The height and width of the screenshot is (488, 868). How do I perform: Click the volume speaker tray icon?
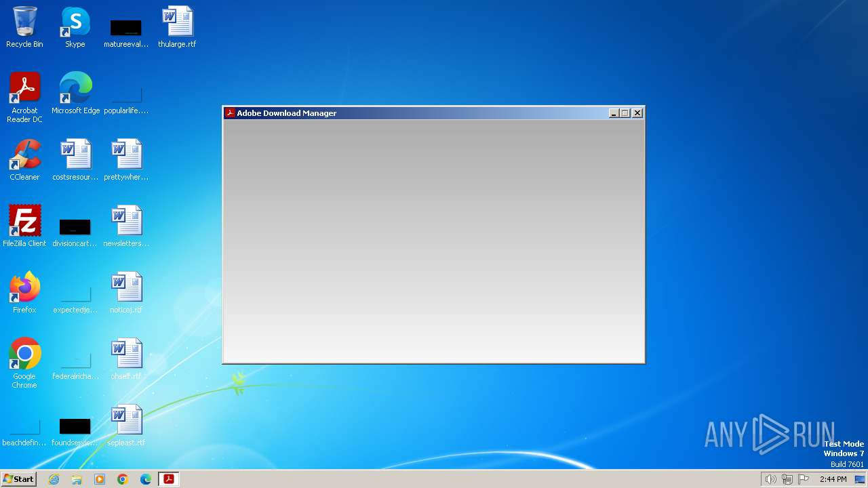coord(770,479)
